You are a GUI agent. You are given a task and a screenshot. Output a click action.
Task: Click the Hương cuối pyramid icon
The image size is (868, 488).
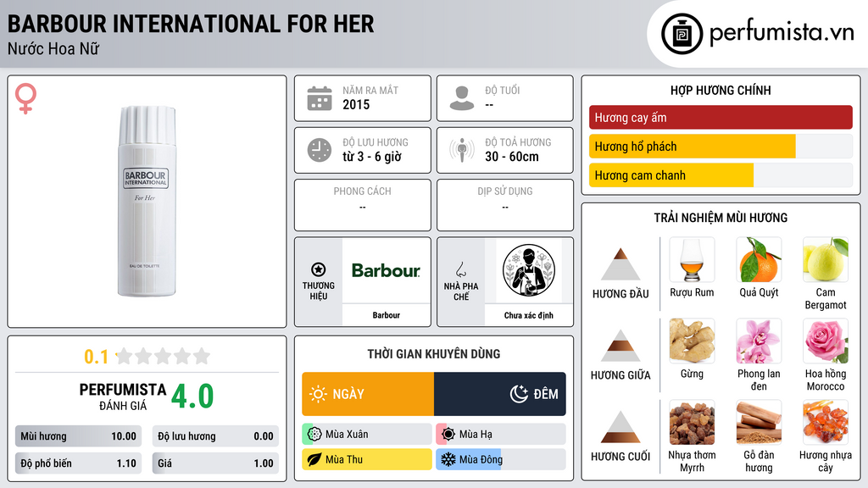coord(620,427)
